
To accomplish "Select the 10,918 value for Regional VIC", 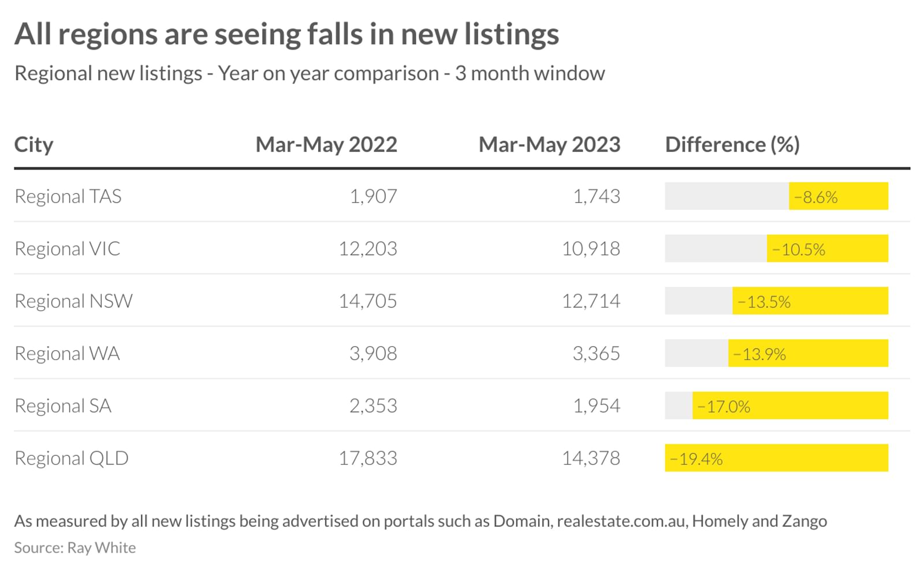I will coord(591,249).
